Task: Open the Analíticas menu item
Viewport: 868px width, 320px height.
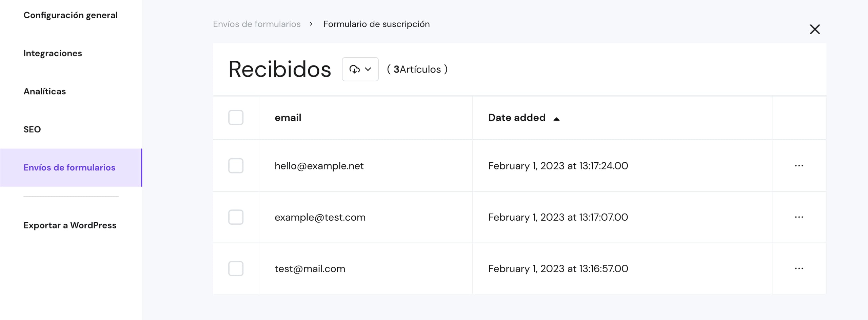Action: tap(44, 91)
